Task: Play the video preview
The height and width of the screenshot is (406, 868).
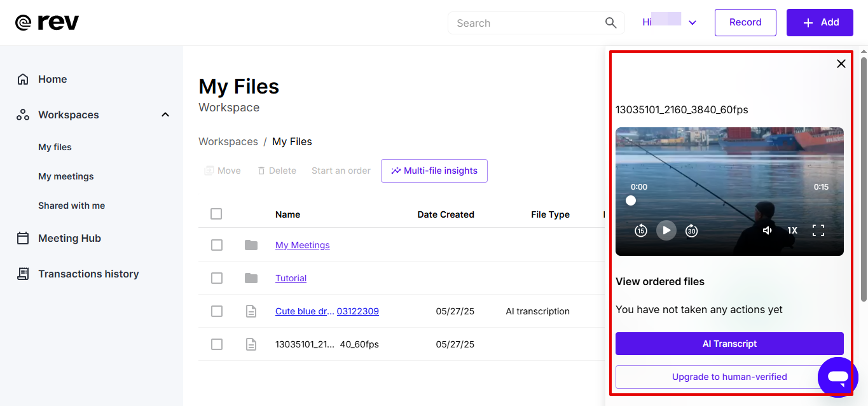Action: tap(666, 230)
